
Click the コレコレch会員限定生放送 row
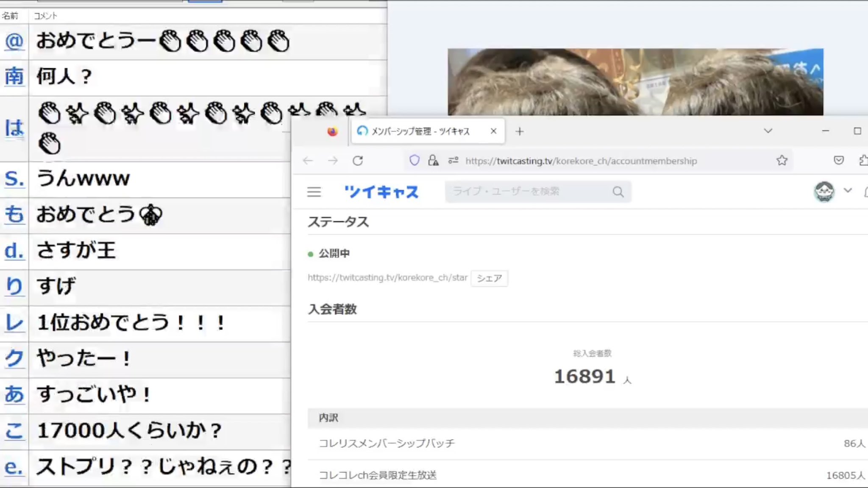pyautogui.click(x=587, y=475)
